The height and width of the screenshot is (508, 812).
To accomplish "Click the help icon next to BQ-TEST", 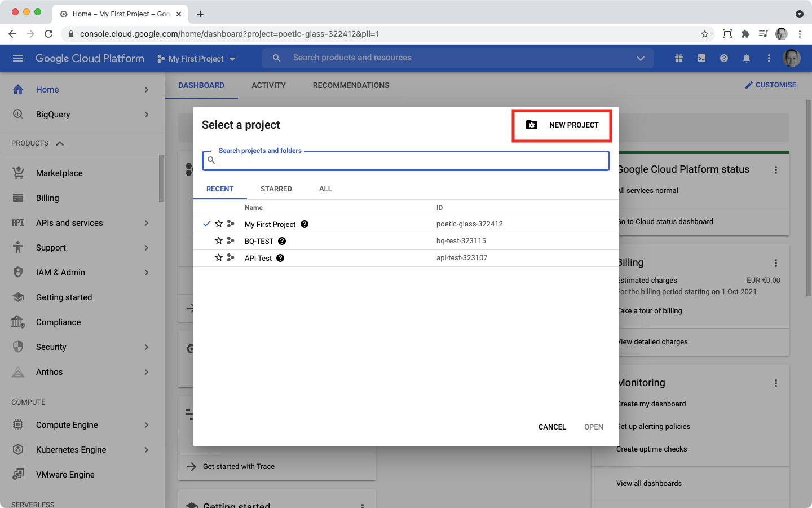I will 282,241.
